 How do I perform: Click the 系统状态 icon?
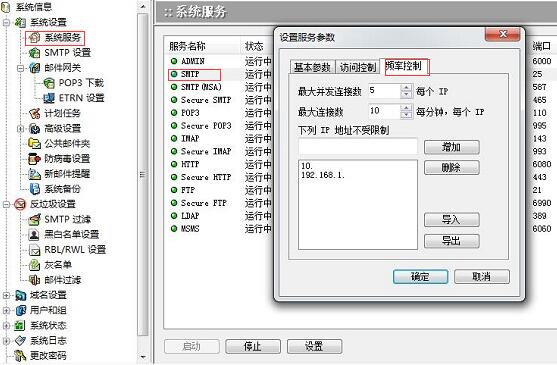pyautogui.click(x=20, y=325)
